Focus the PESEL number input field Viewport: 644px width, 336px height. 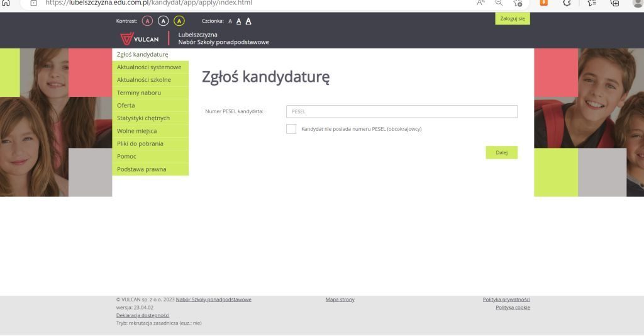tap(401, 111)
